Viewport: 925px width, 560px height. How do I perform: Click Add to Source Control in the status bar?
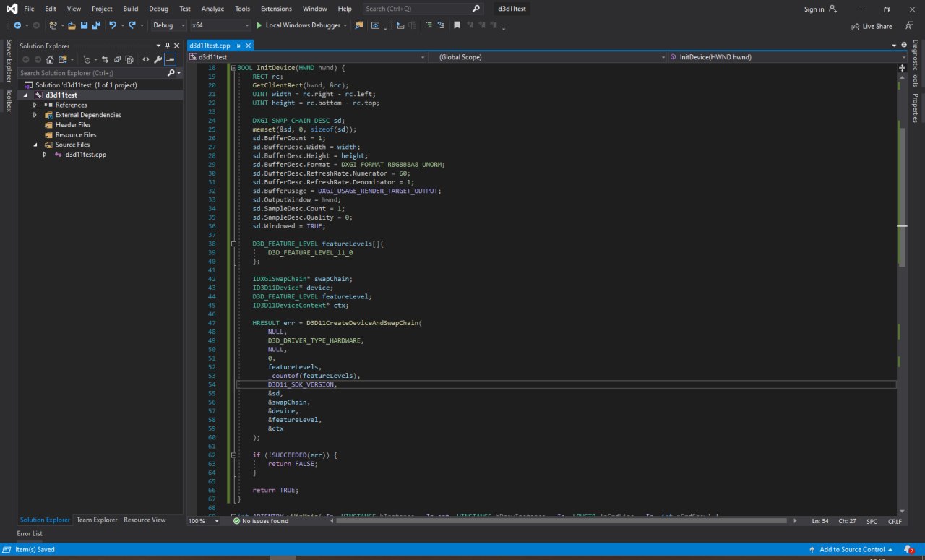851,549
